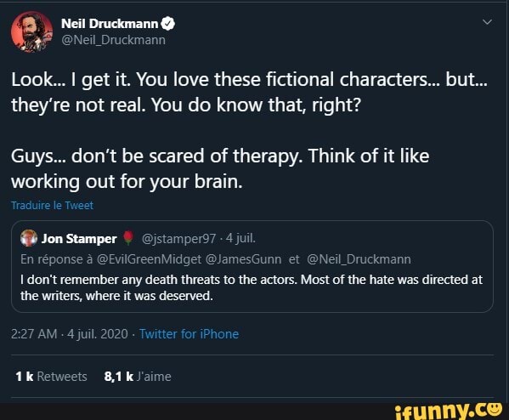Click the rose emoji beside Jon Stamper

[128, 238]
